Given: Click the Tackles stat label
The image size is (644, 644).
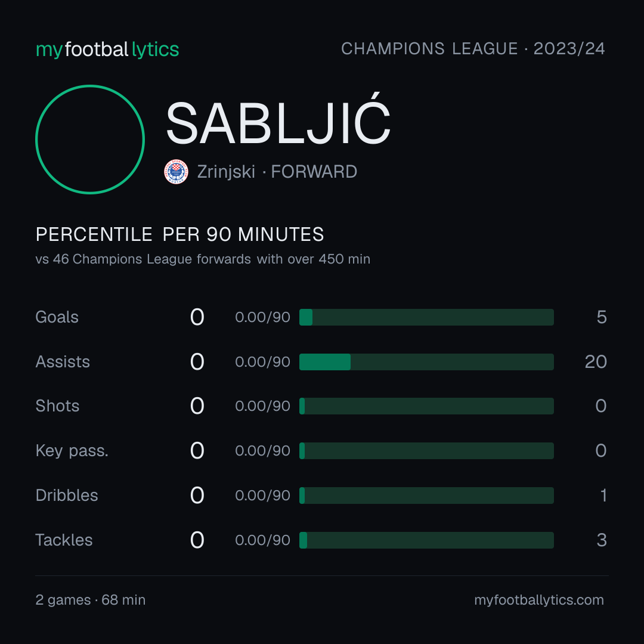Looking at the screenshot, I should [64, 540].
